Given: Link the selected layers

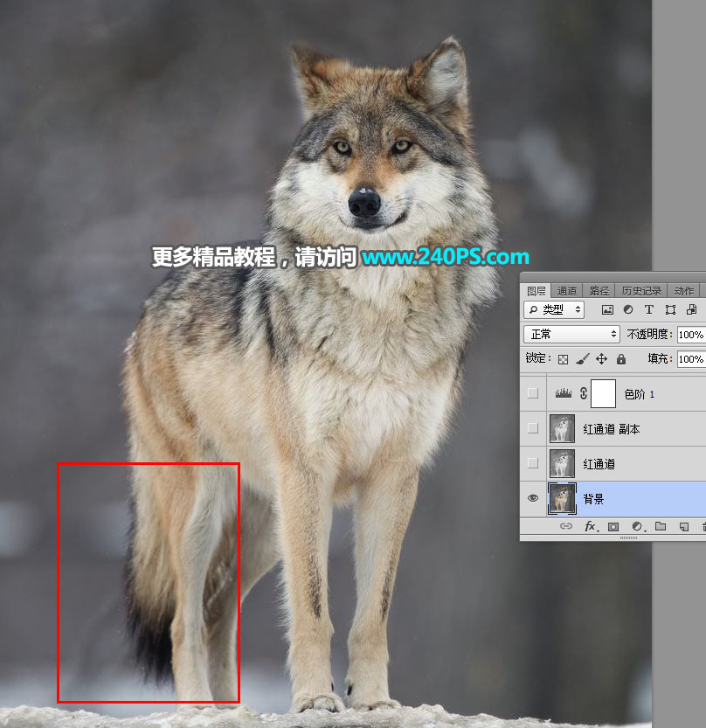Looking at the screenshot, I should tap(566, 527).
